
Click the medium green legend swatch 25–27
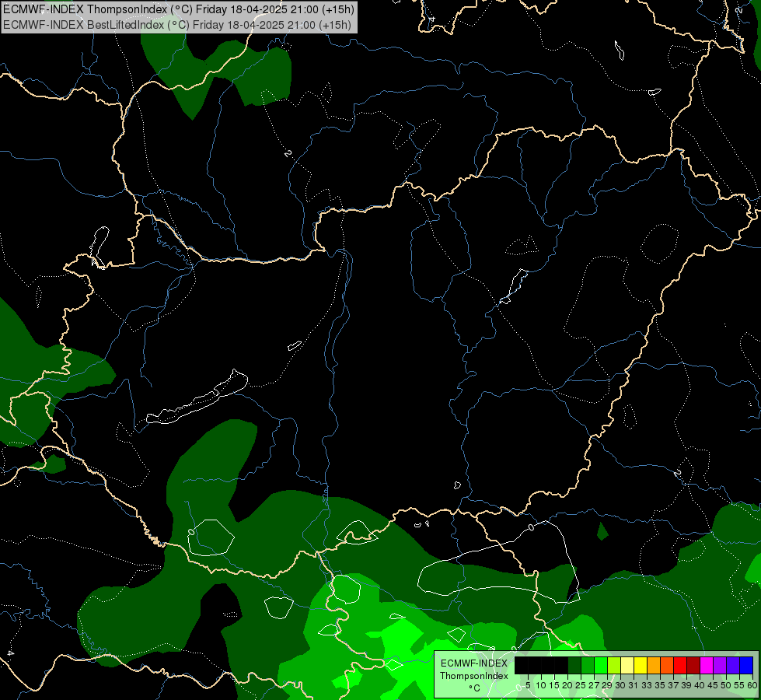pyautogui.click(x=588, y=665)
